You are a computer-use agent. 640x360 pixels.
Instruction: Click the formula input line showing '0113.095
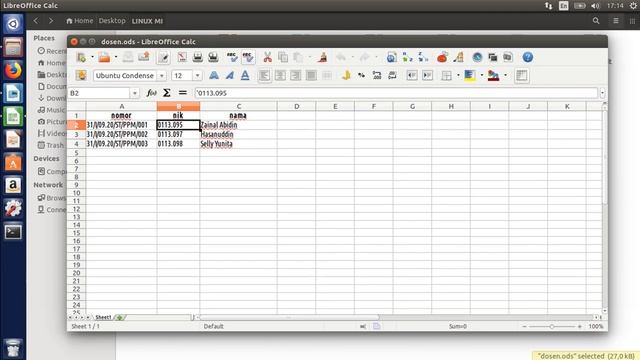(x=396, y=93)
